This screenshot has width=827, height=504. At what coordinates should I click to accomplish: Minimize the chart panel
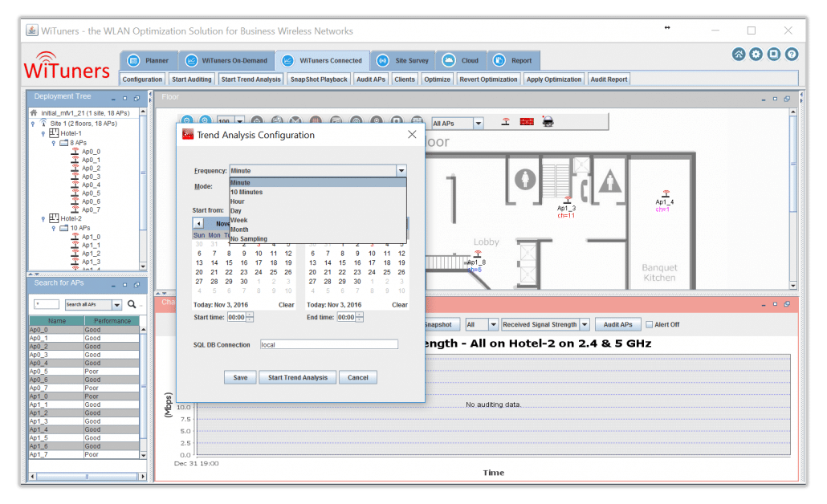764,305
